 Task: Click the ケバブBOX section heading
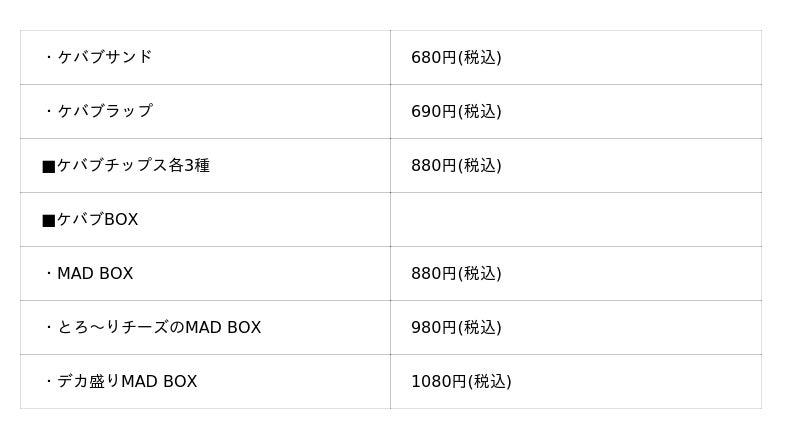click(x=97, y=219)
